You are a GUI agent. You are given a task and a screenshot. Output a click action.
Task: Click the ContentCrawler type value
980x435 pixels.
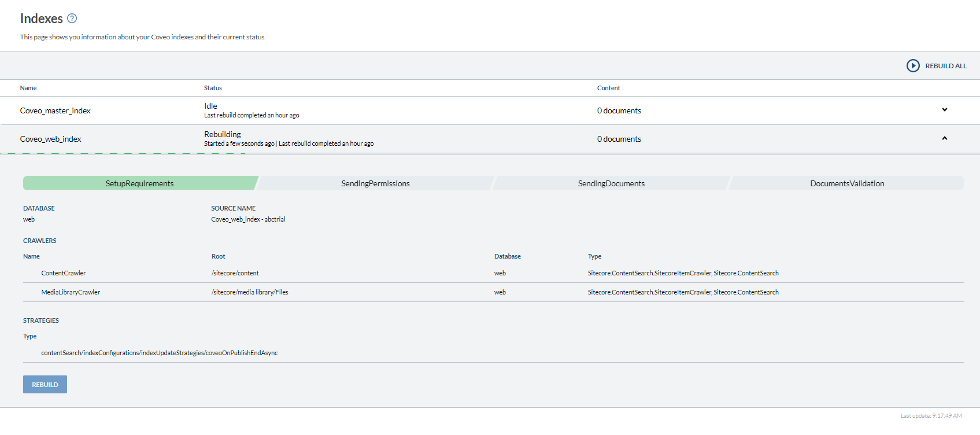coord(683,273)
